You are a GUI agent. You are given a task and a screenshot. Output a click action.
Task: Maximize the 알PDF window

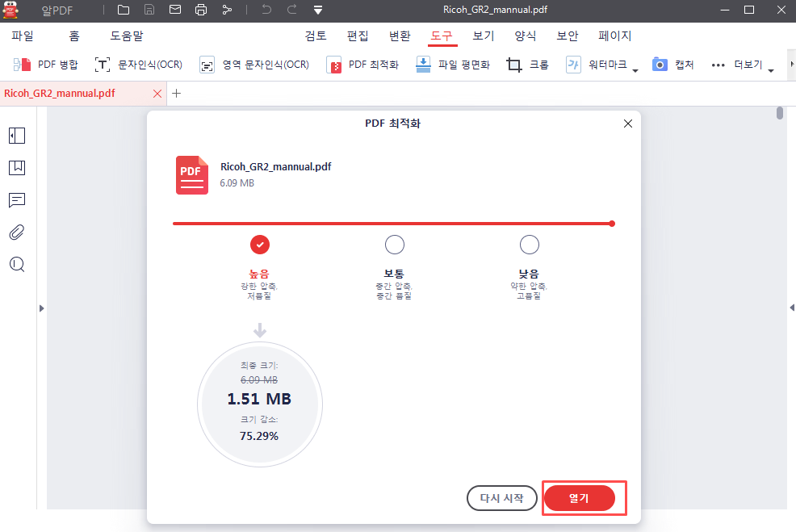(x=749, y=10)
